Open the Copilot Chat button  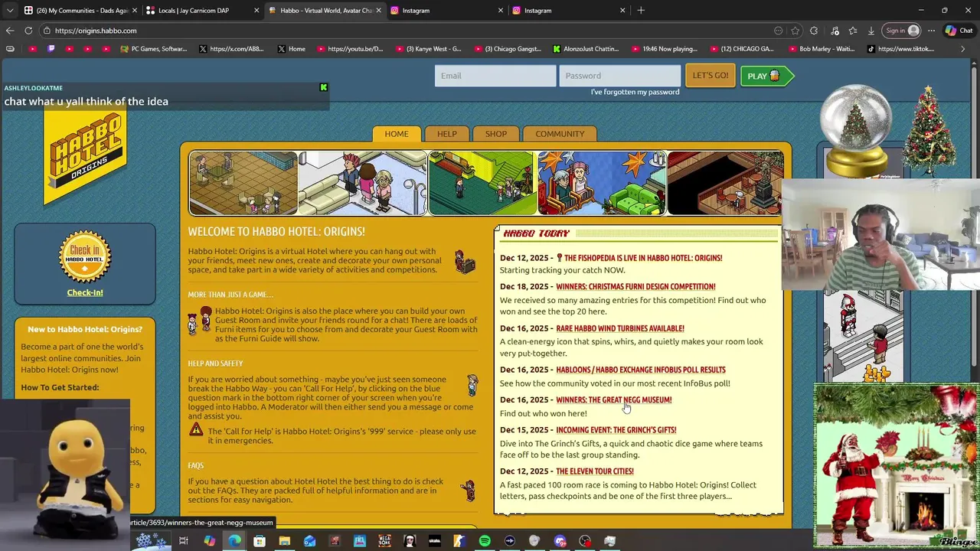click(959, 31)
